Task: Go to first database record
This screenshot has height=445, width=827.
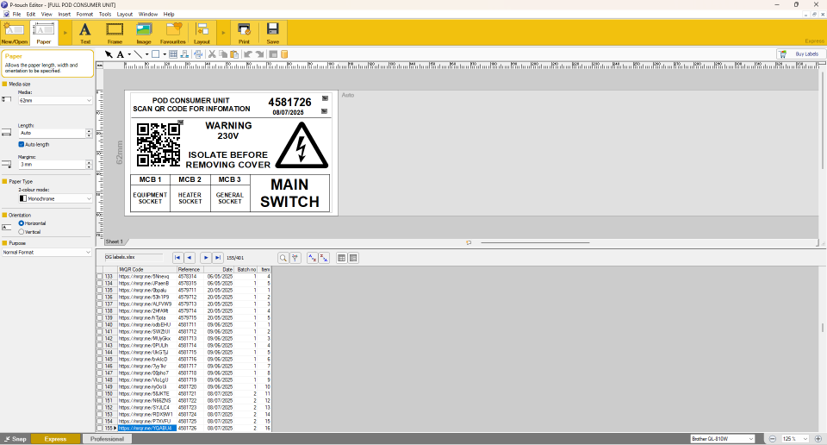Action: click(178, 258)
